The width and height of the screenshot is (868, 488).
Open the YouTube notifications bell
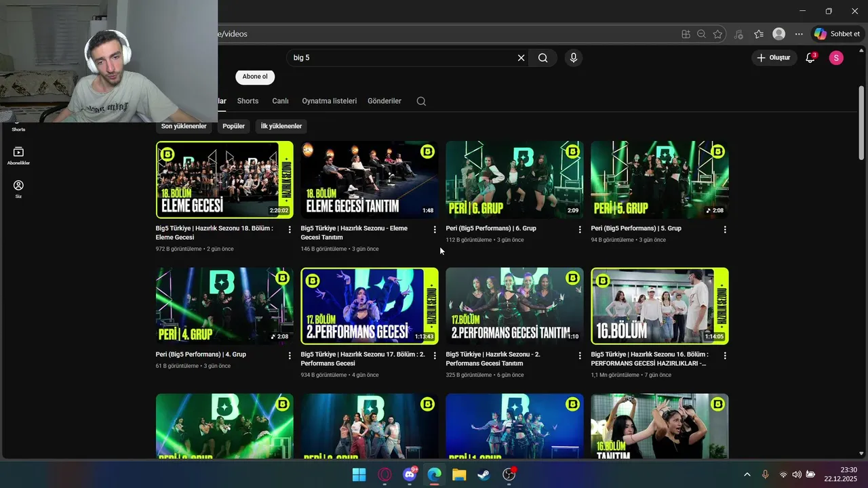click(x=810, y=58)
